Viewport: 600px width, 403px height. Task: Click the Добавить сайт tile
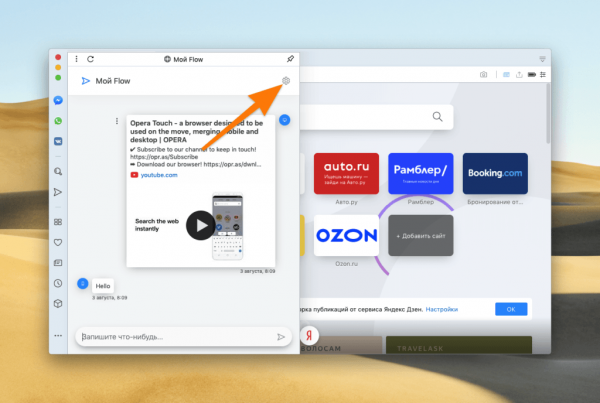pos(421,235)
